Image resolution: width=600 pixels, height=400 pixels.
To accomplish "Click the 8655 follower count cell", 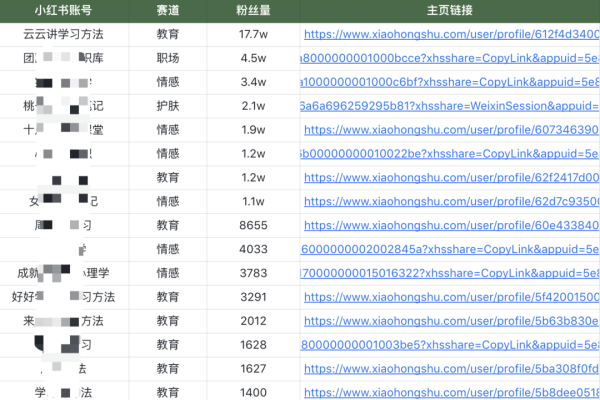I will (253, 225).
